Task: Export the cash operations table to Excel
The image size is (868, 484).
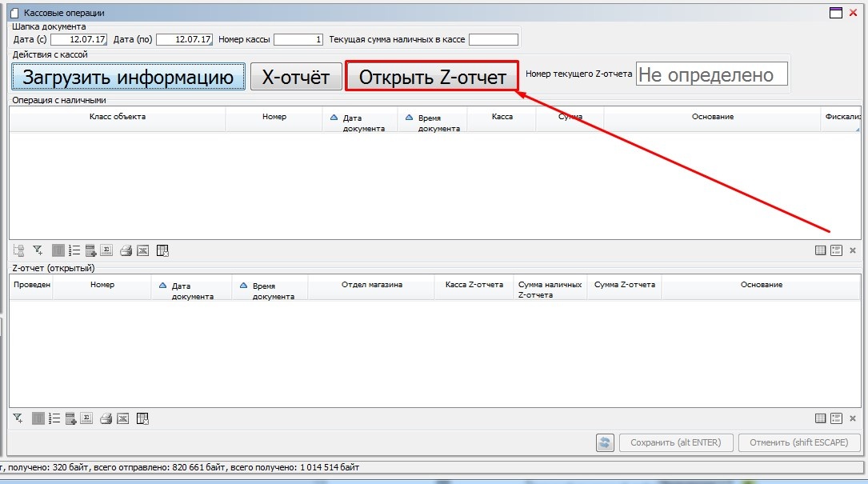Action: click(143, 250)
